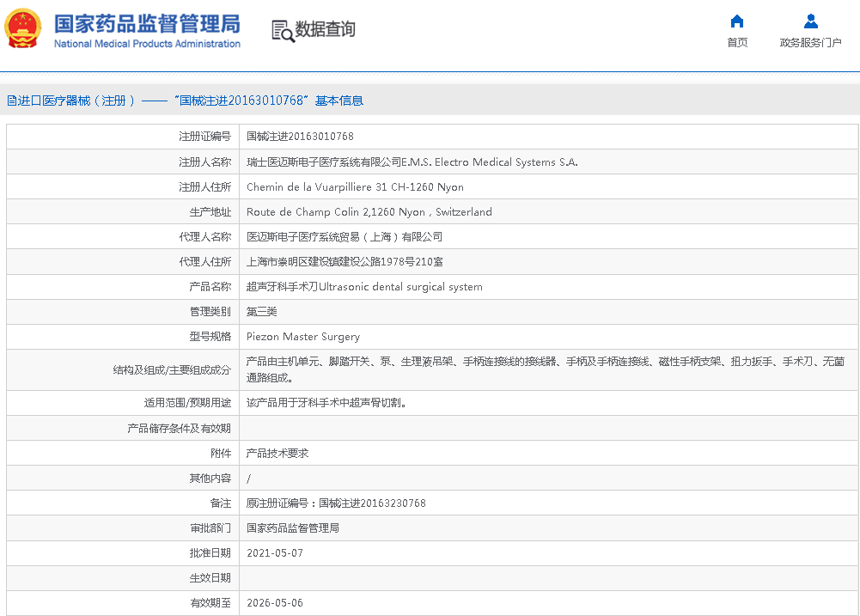Screen dimensions: 860x616
Task: Click the Route de Champ Colin production address
Action: [x=369, y=211]
